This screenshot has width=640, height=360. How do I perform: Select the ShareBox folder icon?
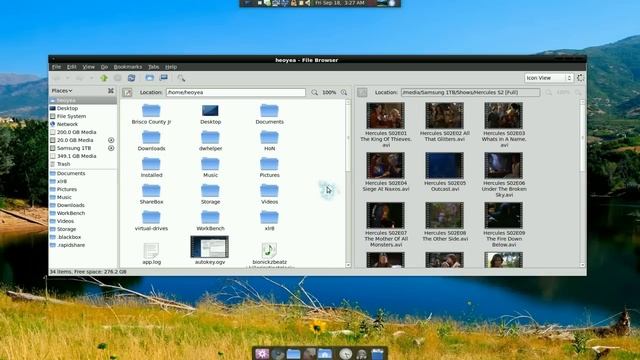click(151, 190)
